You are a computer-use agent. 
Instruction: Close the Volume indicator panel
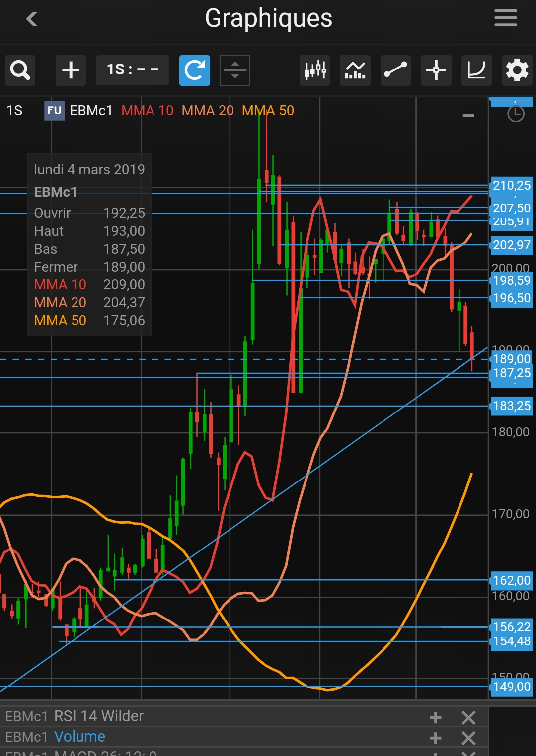468,738
